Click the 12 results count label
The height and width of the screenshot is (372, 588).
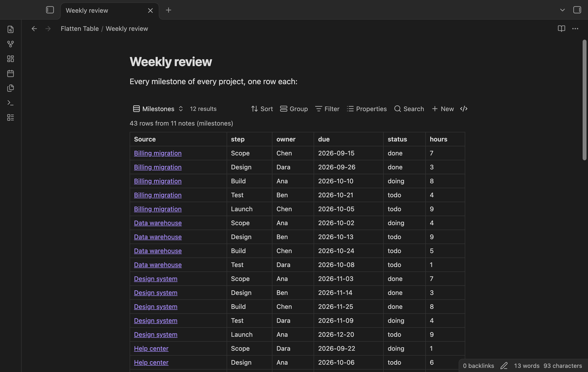(x=203, y=109)
